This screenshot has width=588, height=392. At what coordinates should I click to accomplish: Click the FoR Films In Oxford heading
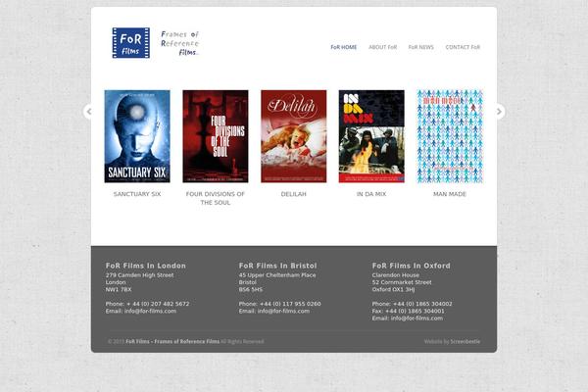tap(411, 266)
